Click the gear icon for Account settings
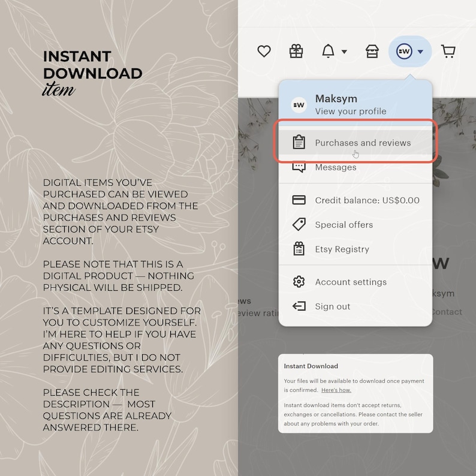476x476 pixels. coord(299,282)
